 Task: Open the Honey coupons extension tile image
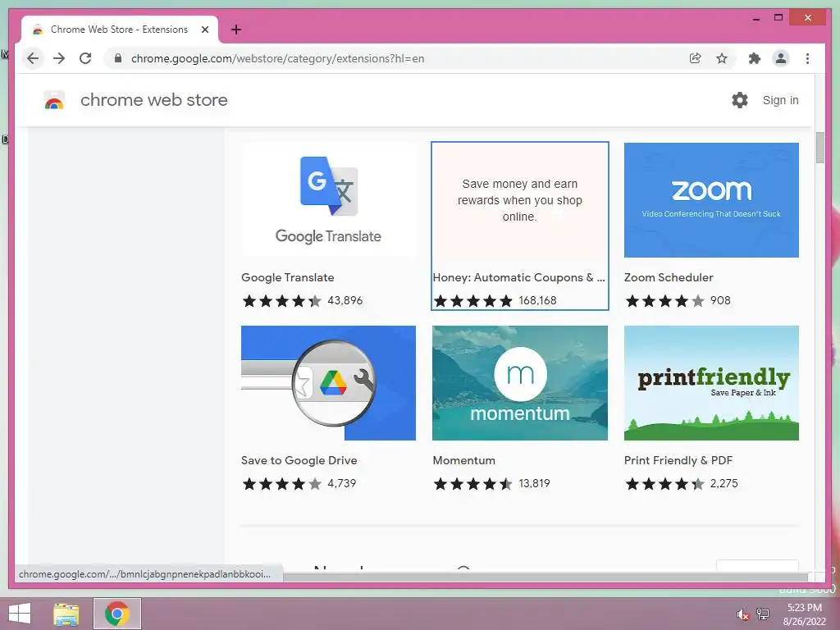coord(519,200)
